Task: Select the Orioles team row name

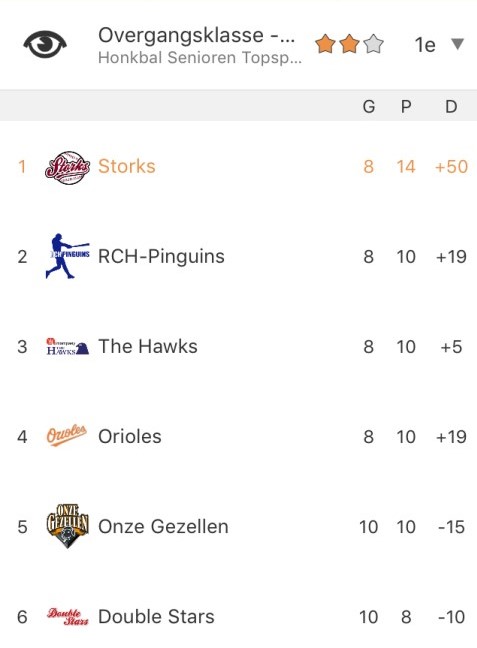Action: (130, 437)
